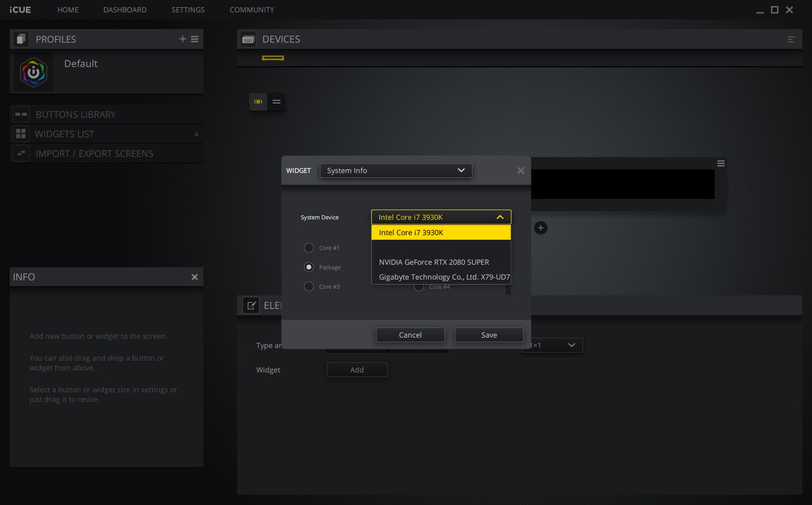The width and height of the screenshot is (812, 505).
Task: Close the INFO panel
Action: [x=194, y=277]
